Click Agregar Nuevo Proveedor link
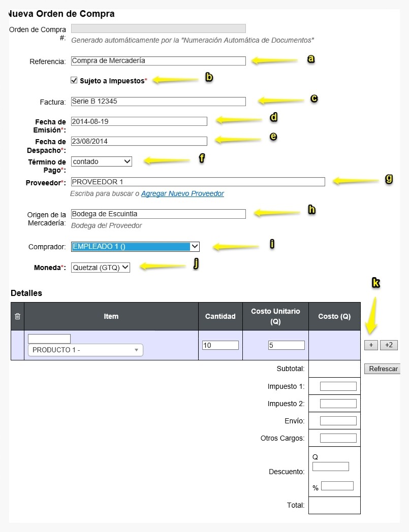The width and height of the screenshot is (409, 532). coord(182,193)
